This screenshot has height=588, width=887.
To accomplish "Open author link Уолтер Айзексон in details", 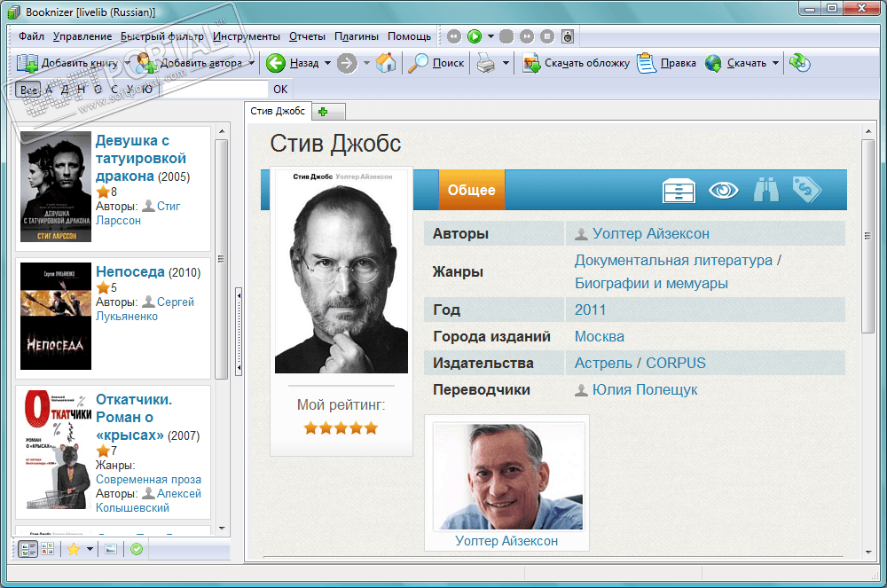I will (650, 233).
